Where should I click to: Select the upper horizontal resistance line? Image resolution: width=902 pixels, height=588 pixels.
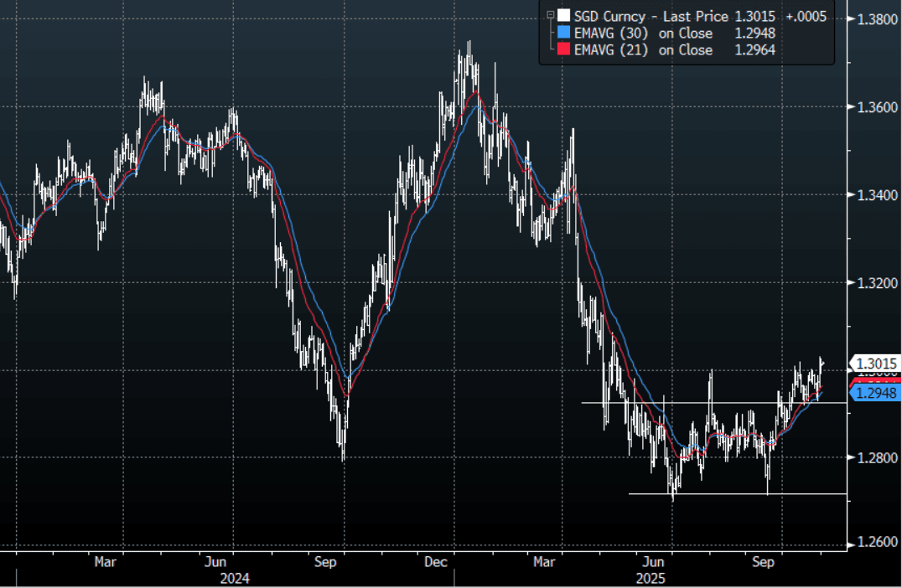[x=713, y=403]
